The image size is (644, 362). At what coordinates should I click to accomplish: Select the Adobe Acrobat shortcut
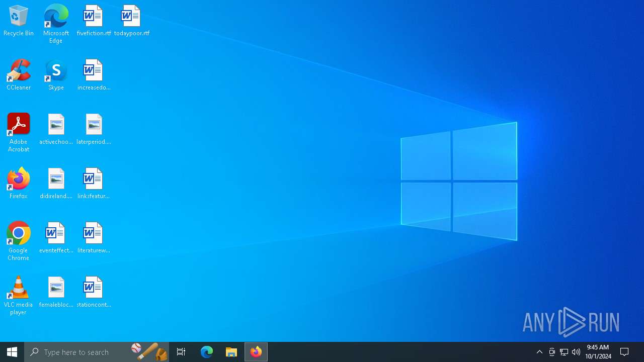pos(19,132)
